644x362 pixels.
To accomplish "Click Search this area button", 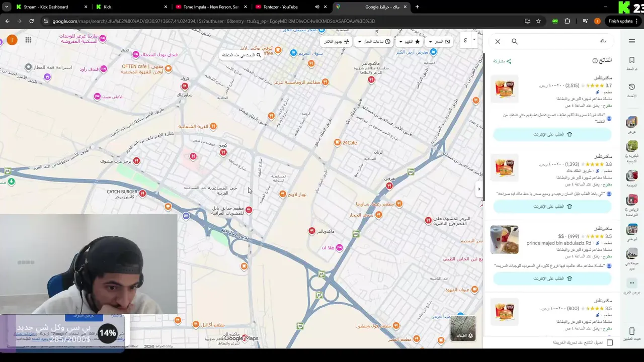I will (x=242, y=55).
